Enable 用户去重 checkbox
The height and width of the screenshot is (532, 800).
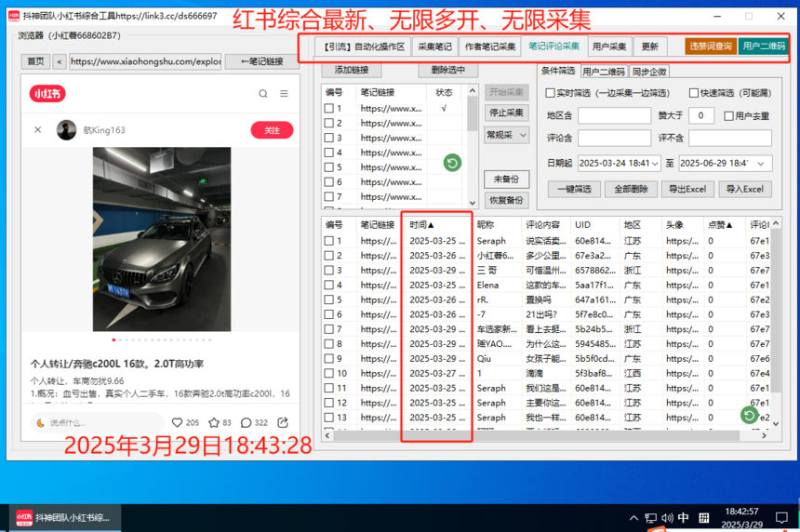point(728,116)
